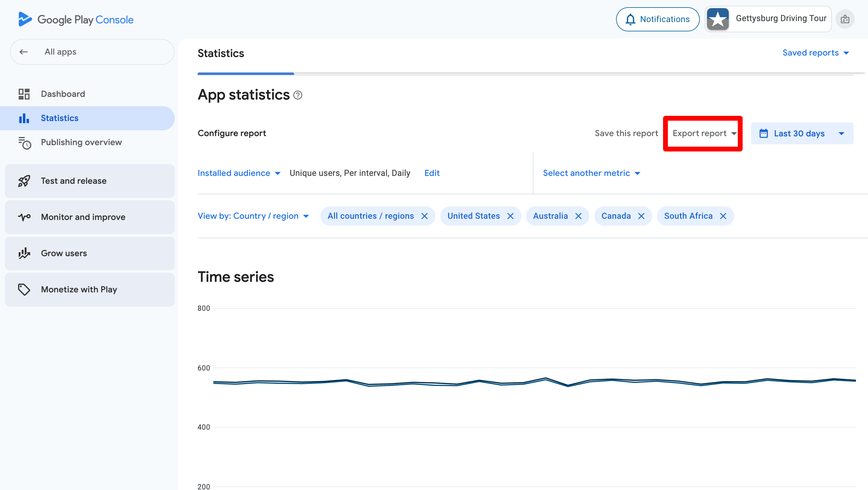This screenshot has height=490, width=868.
Task: Click the Gettysburg Driving Tour app icon
Action: (x=718, y=19)
